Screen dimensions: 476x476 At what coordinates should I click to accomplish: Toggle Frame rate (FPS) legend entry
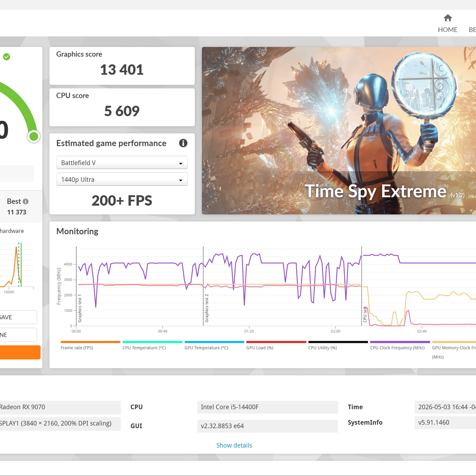tap(90, 345)
